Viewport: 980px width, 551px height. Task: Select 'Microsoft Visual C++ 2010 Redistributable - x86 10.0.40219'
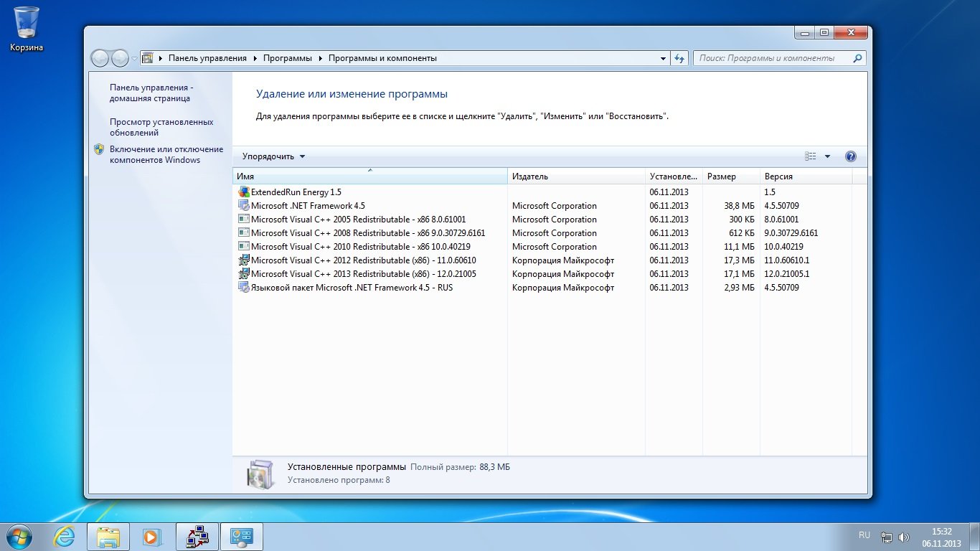point(361,247)
